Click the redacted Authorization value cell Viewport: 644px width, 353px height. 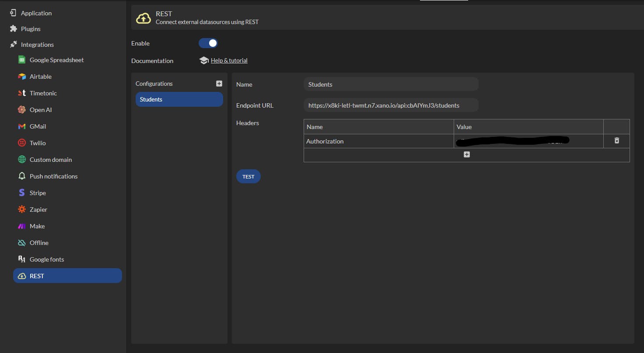click(528, 141)
